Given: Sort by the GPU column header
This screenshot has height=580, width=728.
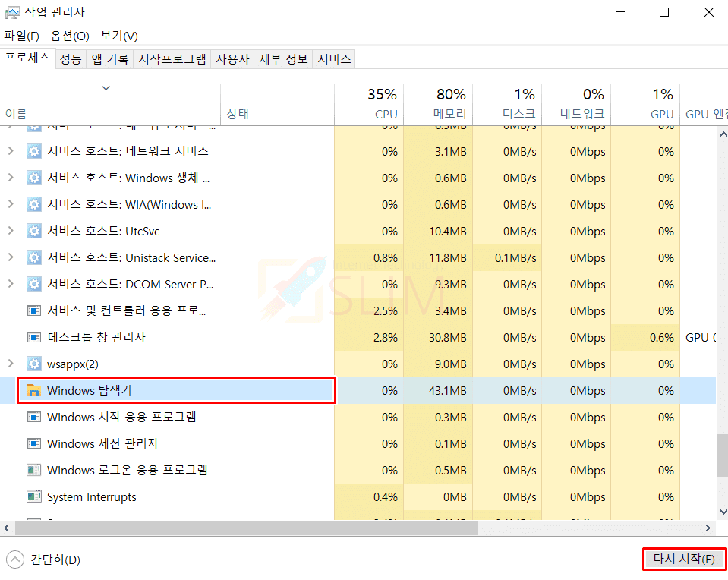Looking at the screenshot, I should [x=645, y=105].
